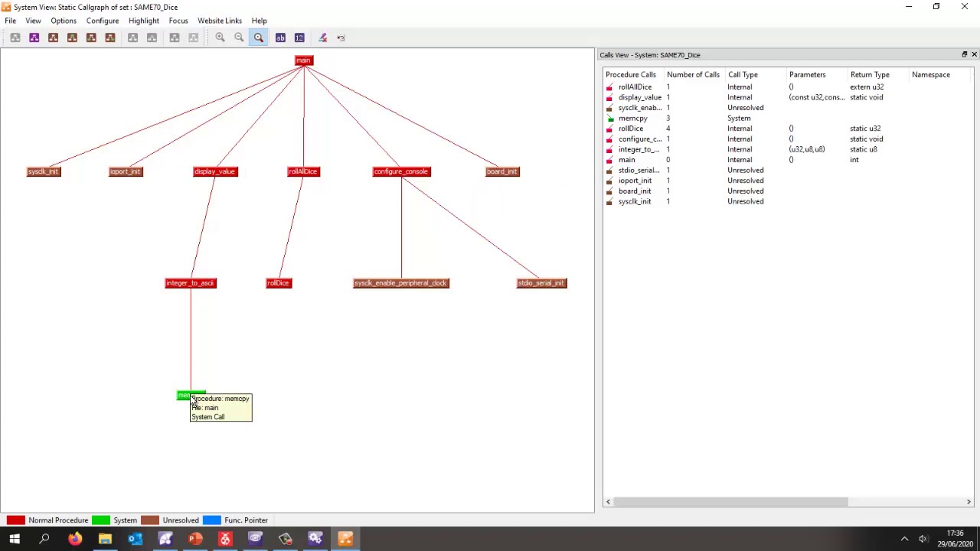Click the green icon beside memcpy row
This screenshot has width=980, height=551.
click(609, 119)
